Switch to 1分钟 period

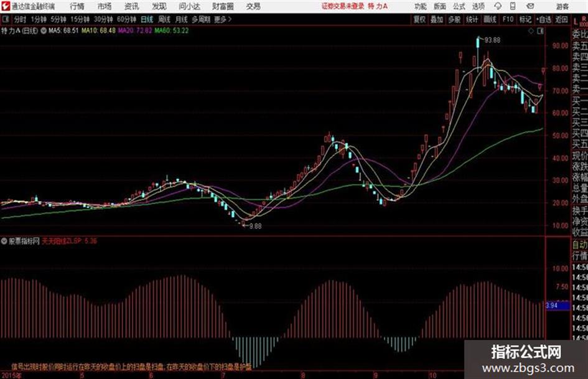(x=39, y=19)
